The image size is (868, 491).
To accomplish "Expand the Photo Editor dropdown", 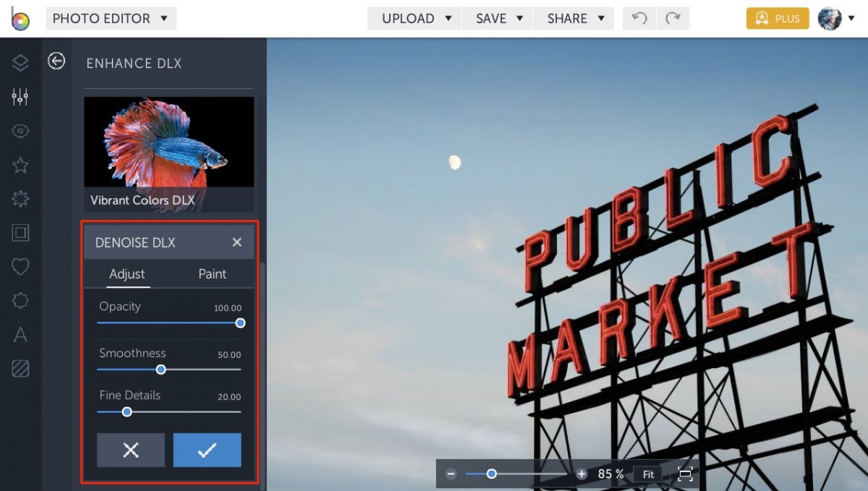I will pos(111,18).
